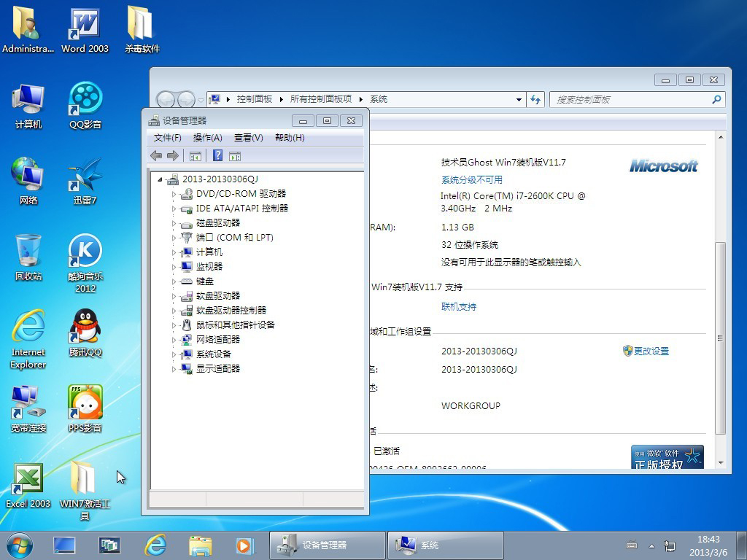747x560 pixels.
Task: Click the show desktop taskbar icon
Action: tap(64, 545)
